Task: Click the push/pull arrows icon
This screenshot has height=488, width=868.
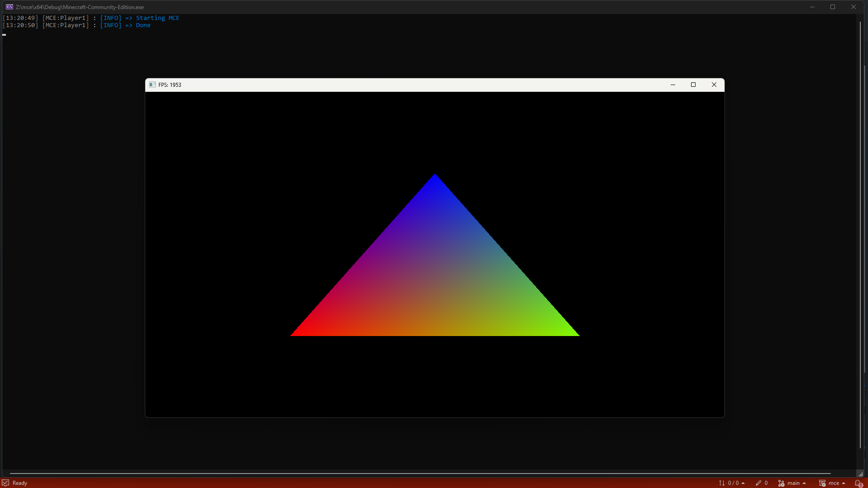Action: (722, 483)
